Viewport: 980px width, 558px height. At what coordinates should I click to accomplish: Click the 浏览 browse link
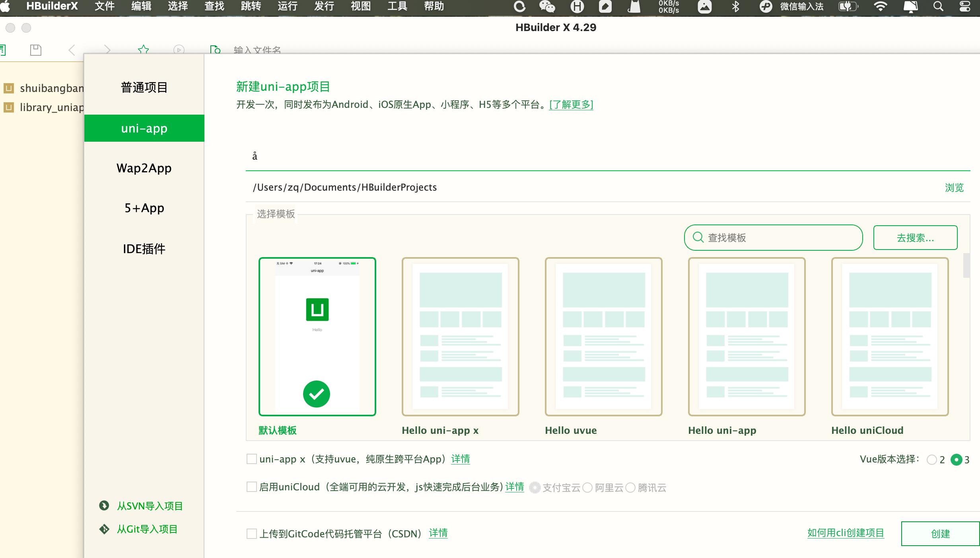click(954, 187)
